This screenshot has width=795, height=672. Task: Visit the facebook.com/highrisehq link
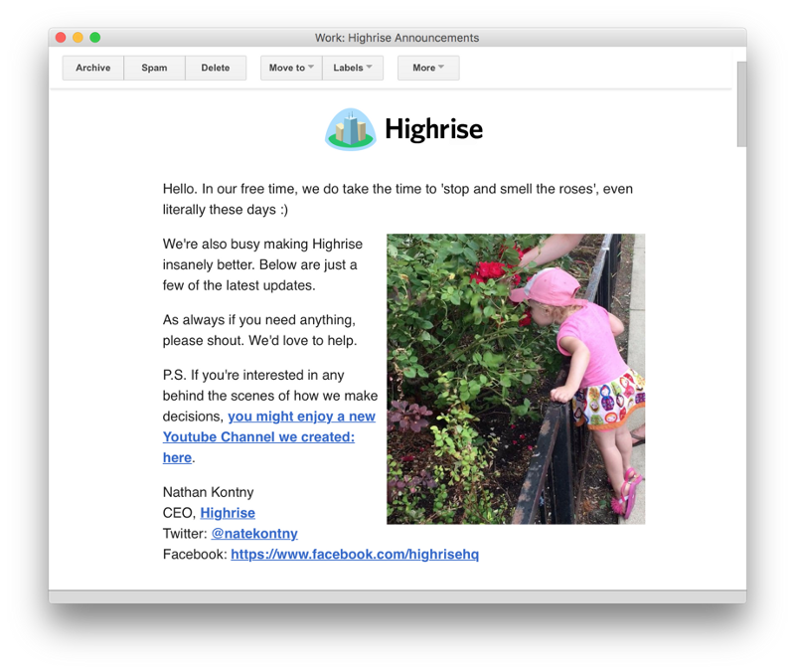pos(355,554)
